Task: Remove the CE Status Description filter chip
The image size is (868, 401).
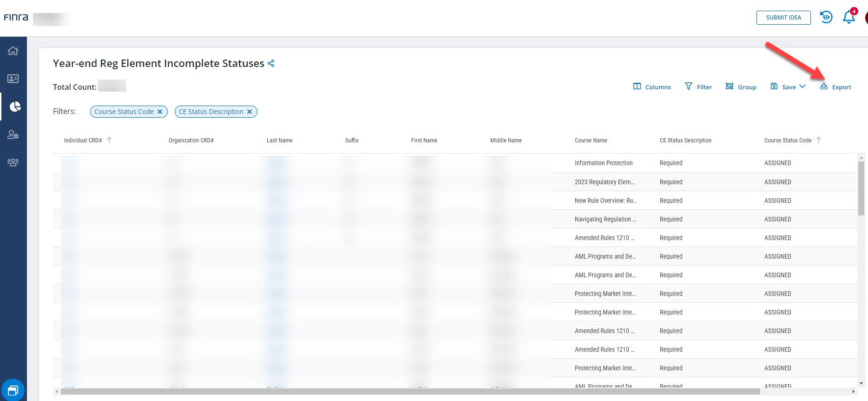Action: point(250,112)
